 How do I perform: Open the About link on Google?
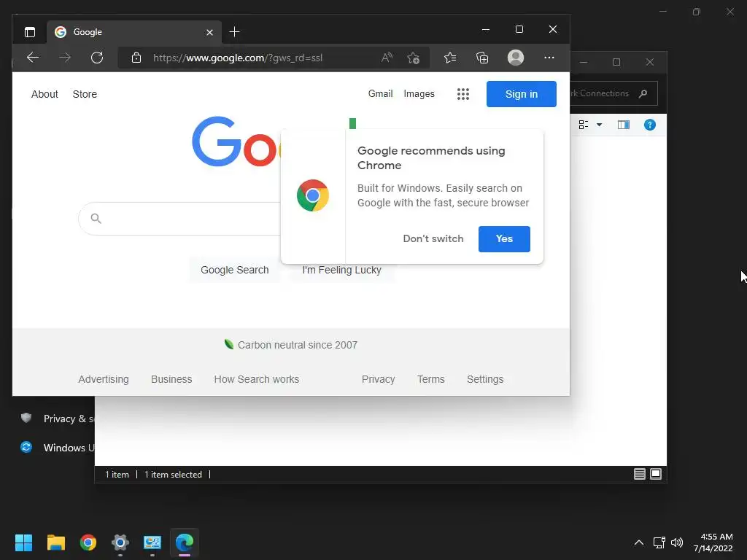[44, 94]
